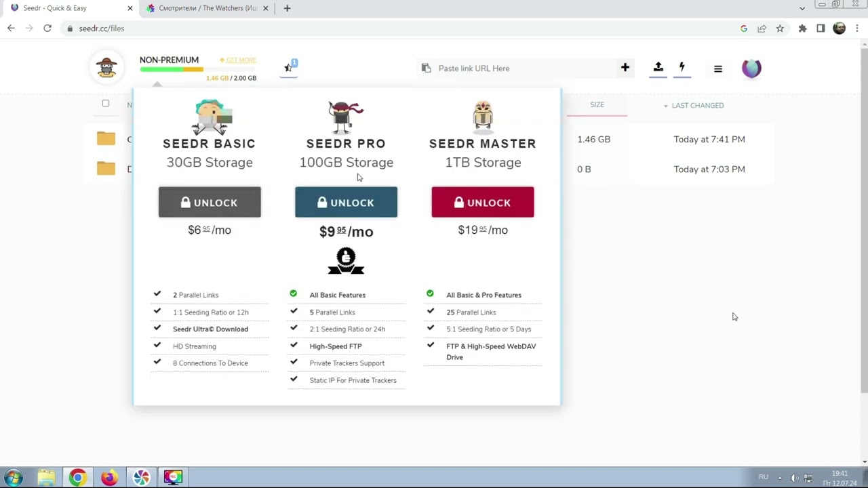Viewport: 868px width, 488px height.
Task: Click the Google icon in address bar
Action: pyautogui.click(x=744, y=28)
